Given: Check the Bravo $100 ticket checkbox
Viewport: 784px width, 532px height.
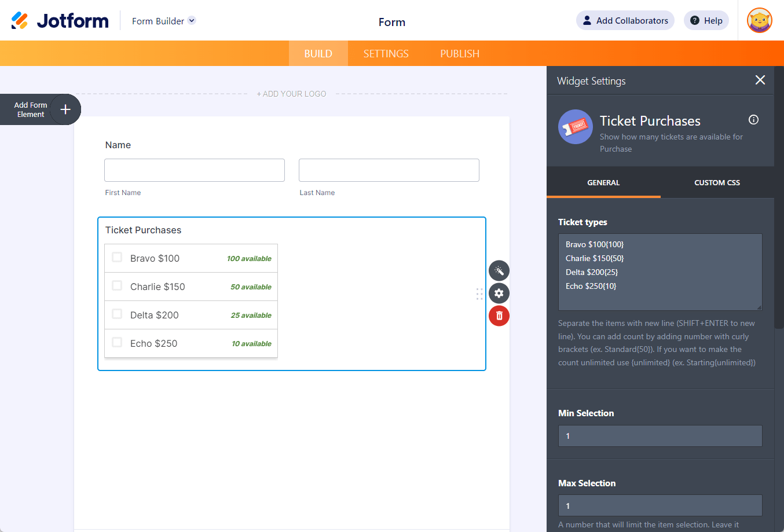Looking at the screenshot, I should coord(117,257).
